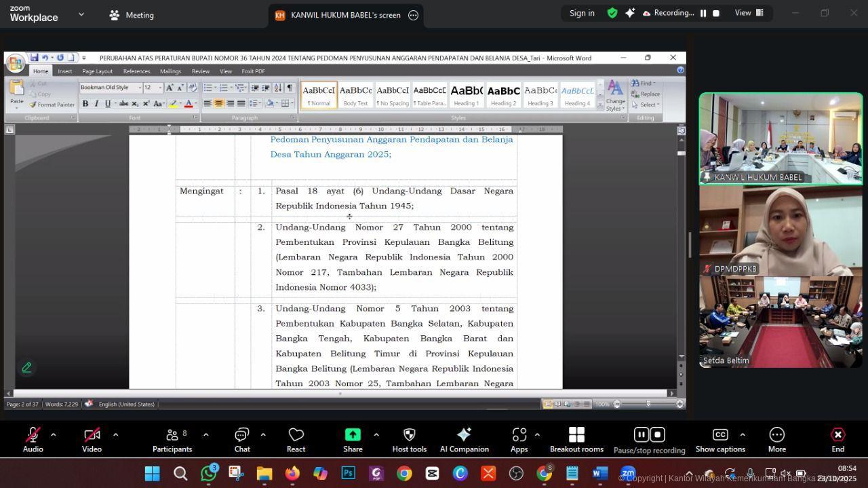Open the AI Companion panel
The image size is (868, 488).
click(x=464, y=439)
